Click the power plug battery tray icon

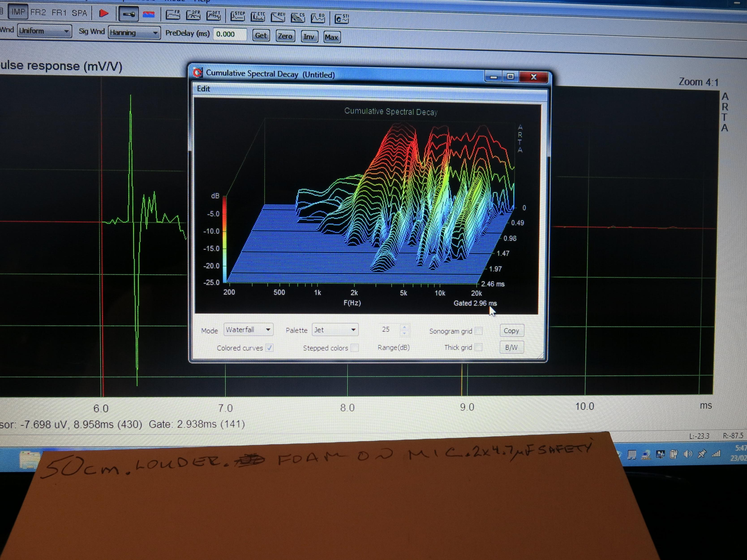pos(674,455)
